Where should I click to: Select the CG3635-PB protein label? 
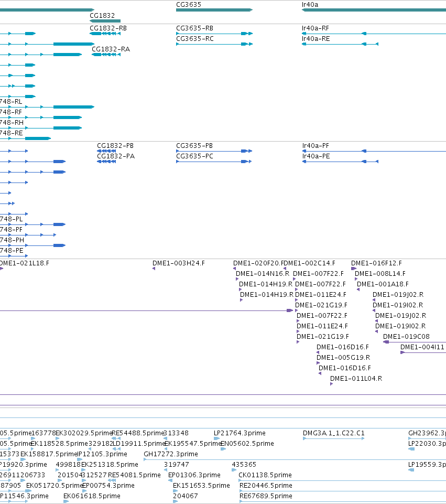pyautogui.click(x=194, y=146)
